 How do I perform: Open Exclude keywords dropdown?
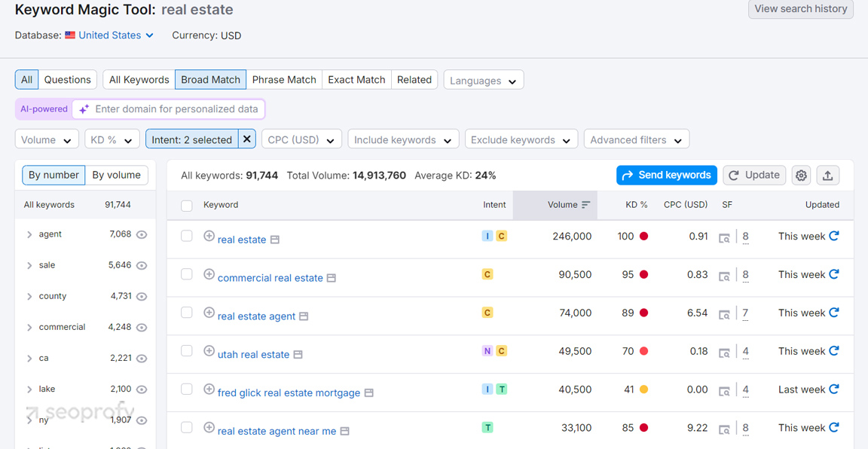[x=521, y=139]
